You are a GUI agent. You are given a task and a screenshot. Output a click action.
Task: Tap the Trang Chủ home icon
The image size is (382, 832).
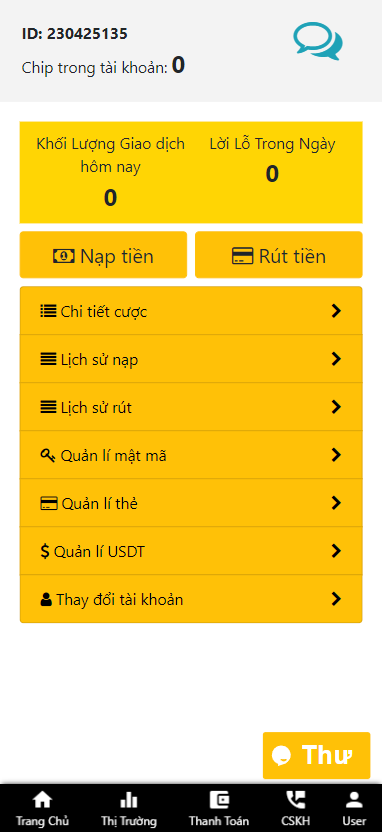pos(42,800)
